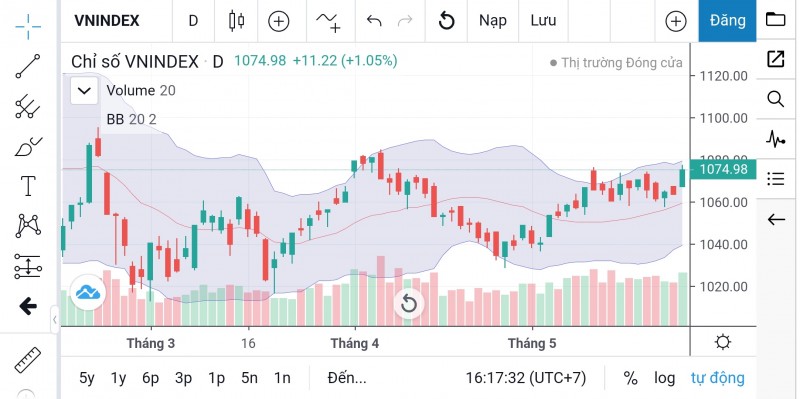The image size is (800, 399).
Task: Click the VNINDEX symbol search field
Action: point(107,21)
